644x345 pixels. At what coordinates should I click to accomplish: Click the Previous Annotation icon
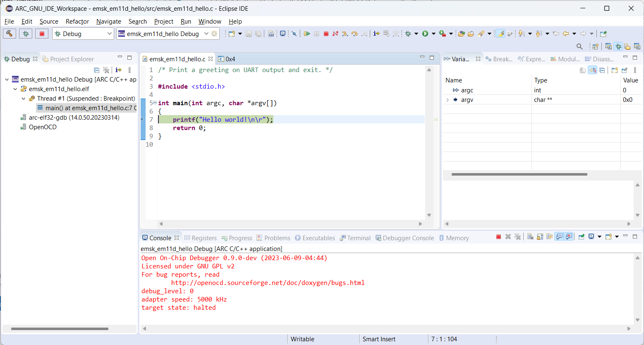click(x=539, y=34)
